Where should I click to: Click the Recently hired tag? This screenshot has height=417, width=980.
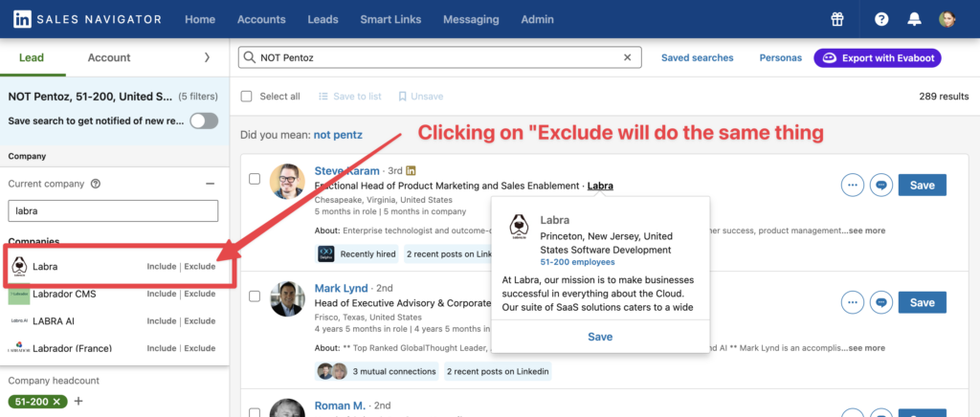(x=357, y=254)
